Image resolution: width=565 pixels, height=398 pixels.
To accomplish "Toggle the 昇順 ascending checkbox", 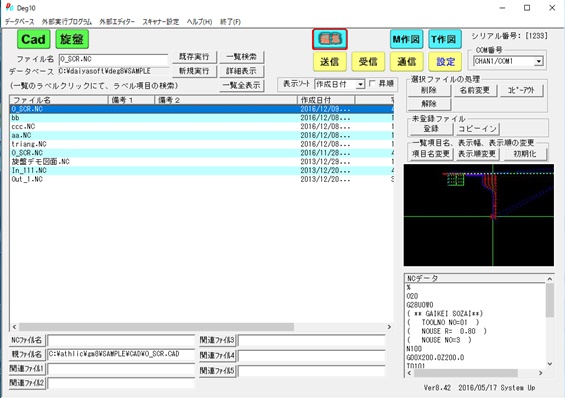I will click(372, 84).
